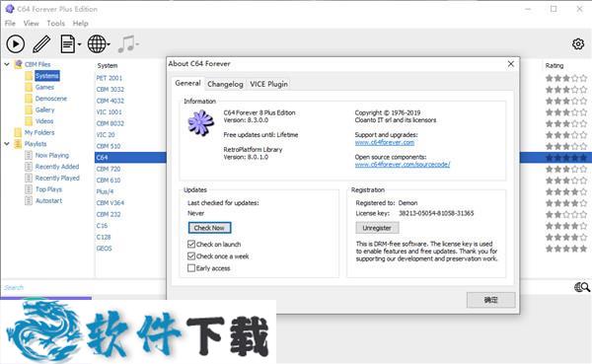
Task: Click the CBM Files root icon
Action: point(18,64)
